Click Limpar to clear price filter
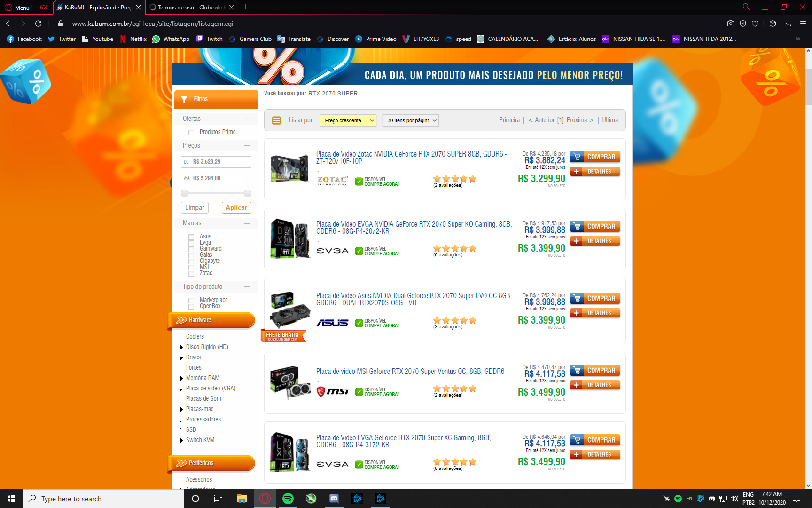This screenshot has width=812, height=508. (x=195, y=208)
